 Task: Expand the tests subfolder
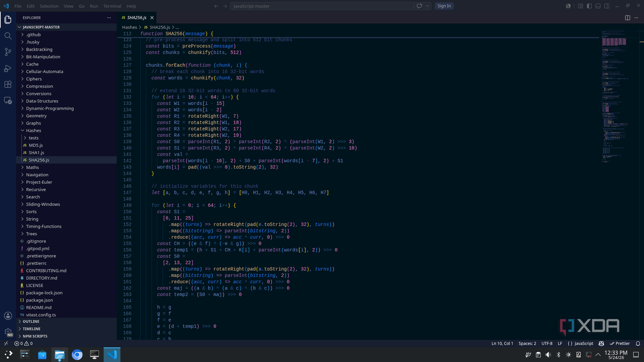(x=66, y=138)
